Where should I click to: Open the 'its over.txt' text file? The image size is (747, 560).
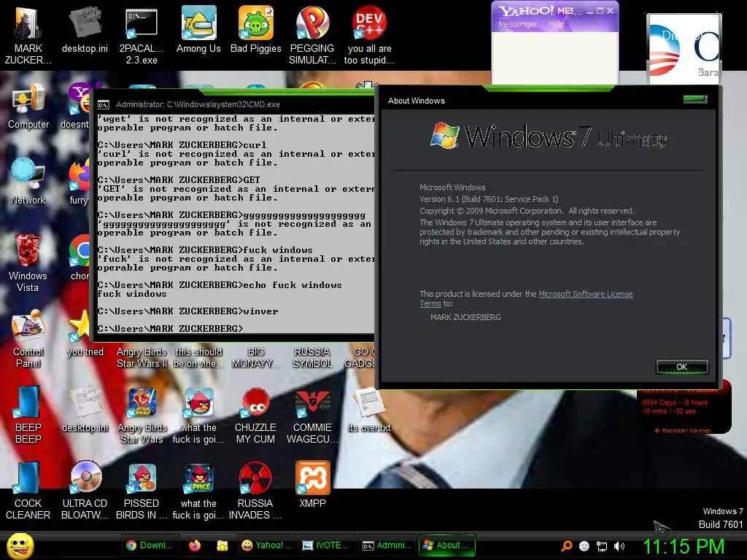pos(369,410)
